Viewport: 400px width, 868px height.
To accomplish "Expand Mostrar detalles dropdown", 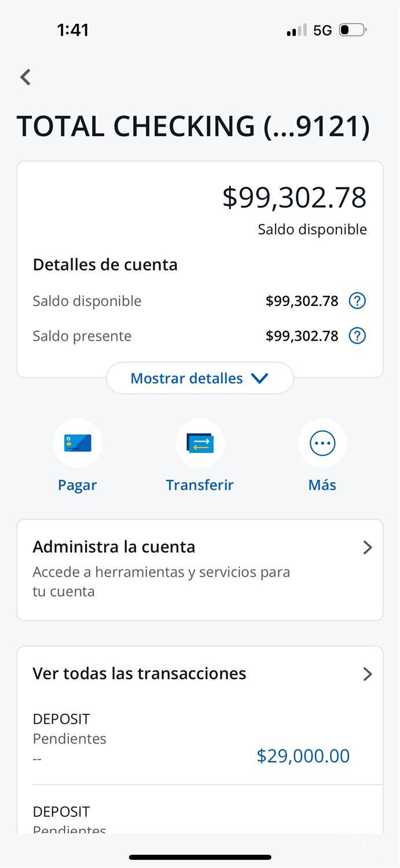I will click(200, 378).
